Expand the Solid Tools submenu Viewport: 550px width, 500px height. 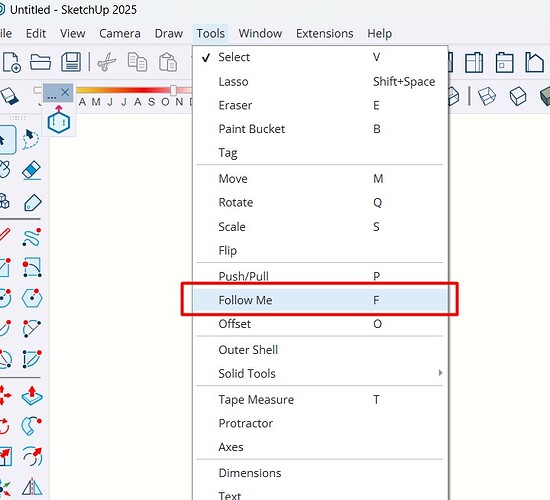[x=320, y=373]
